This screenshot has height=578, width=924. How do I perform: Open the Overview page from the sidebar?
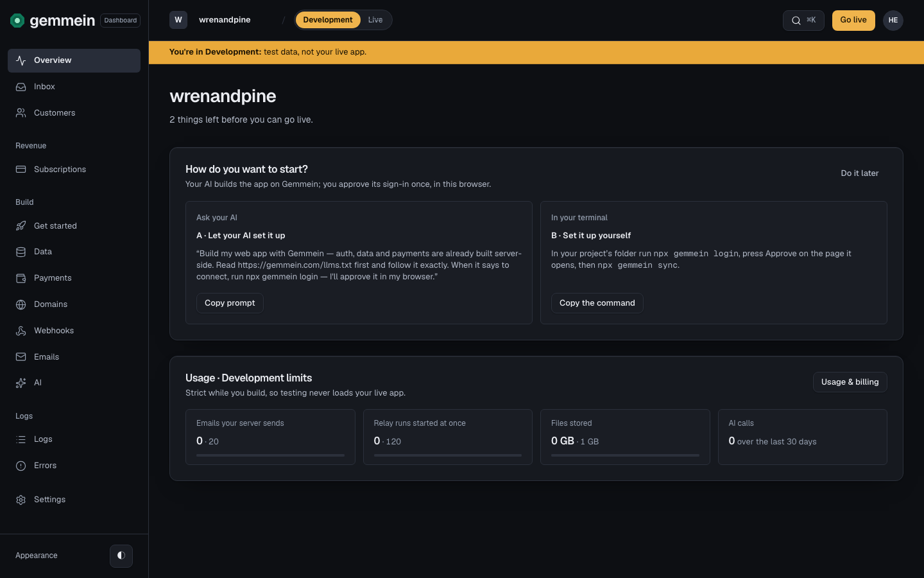coord(74,60)
